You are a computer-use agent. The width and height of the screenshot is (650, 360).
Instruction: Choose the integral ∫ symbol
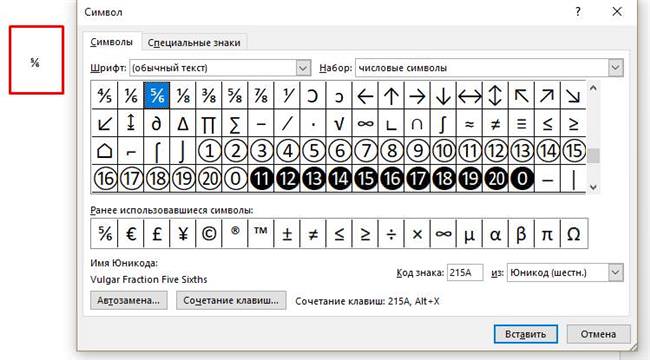444,123
